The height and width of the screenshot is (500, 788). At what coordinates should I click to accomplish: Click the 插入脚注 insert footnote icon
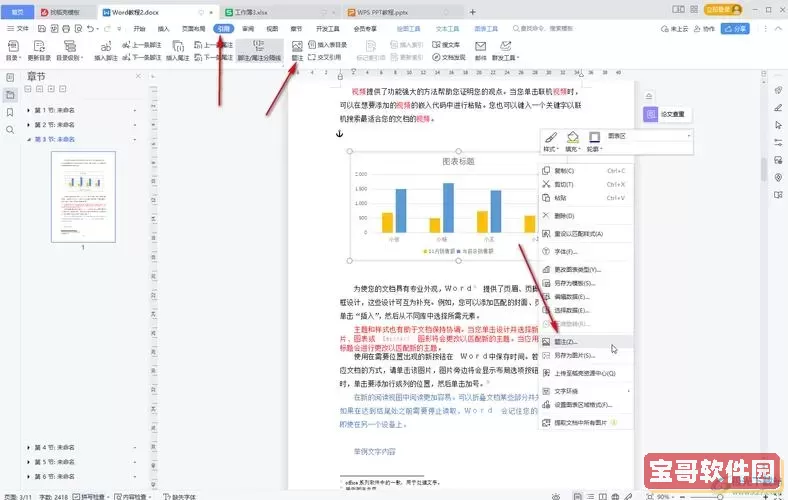[x=106, y=51]
